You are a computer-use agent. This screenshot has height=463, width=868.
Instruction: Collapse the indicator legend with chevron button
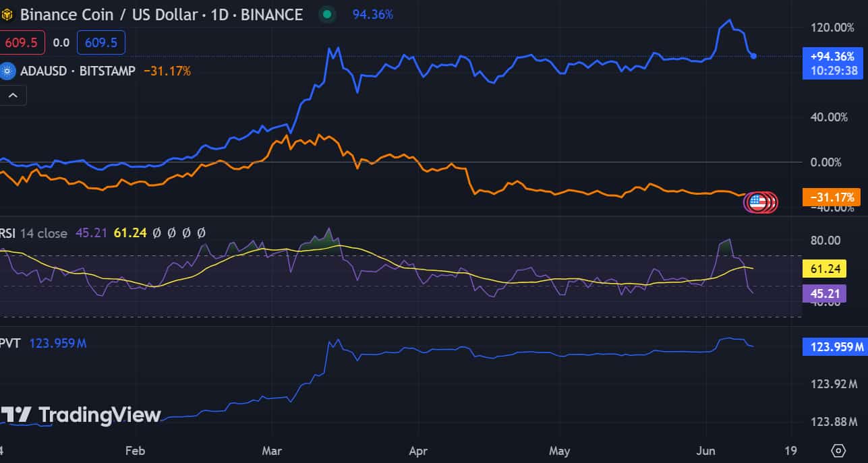(13, 96)
